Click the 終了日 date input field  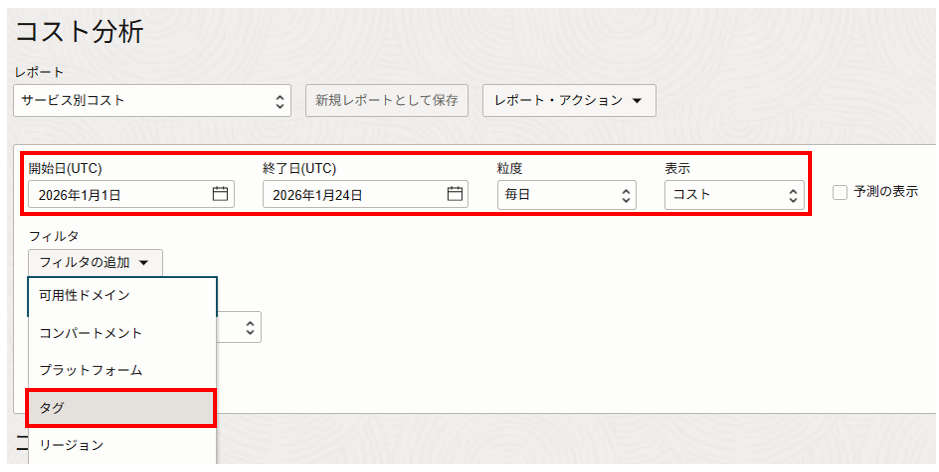click(355, 195)
